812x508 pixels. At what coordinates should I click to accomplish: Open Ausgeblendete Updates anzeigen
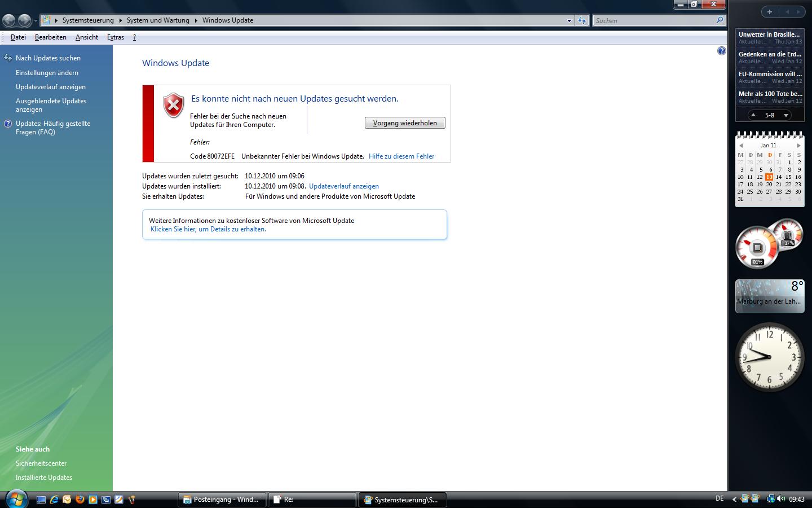(x=51, y=105)
